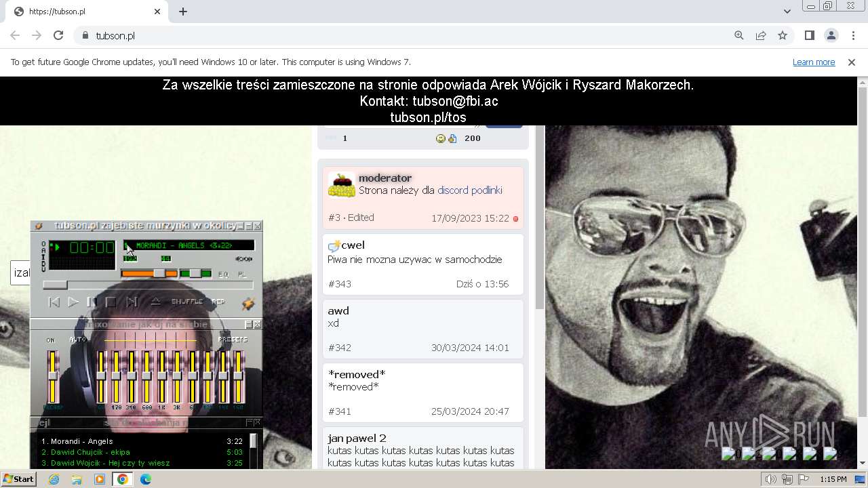Click the song seek bar
868x488 pixels.
(148, 285)
